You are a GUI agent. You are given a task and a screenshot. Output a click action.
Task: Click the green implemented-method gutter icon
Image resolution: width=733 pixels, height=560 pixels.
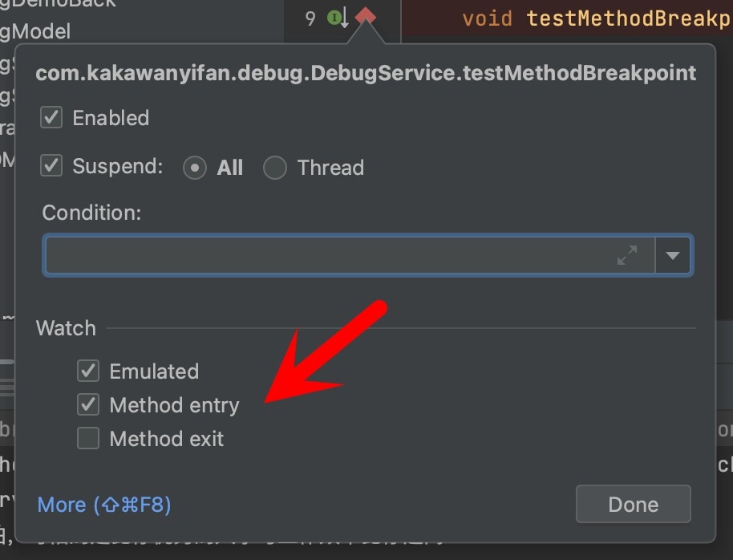click(x=335, y=17)
